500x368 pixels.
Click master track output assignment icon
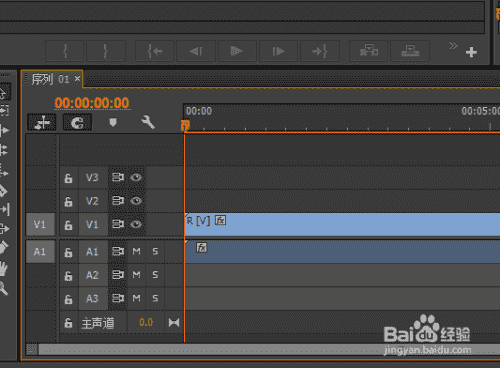tap(174, 322)
